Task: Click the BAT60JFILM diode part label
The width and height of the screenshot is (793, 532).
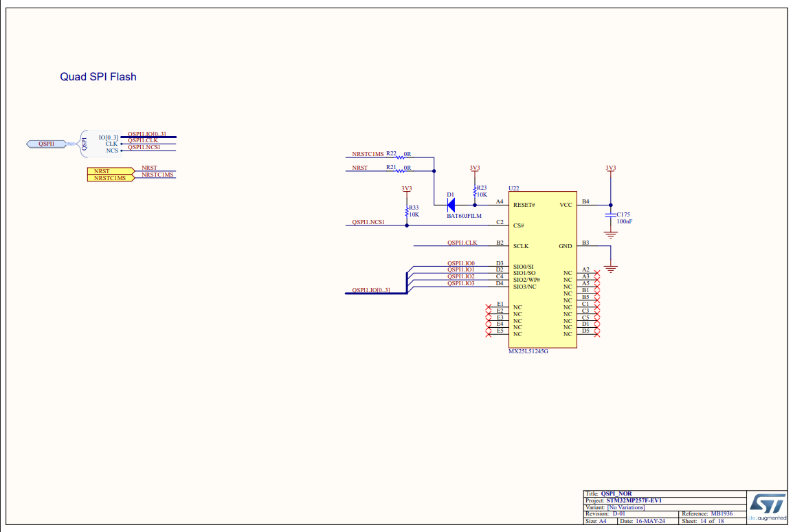Action: [464, 216]
